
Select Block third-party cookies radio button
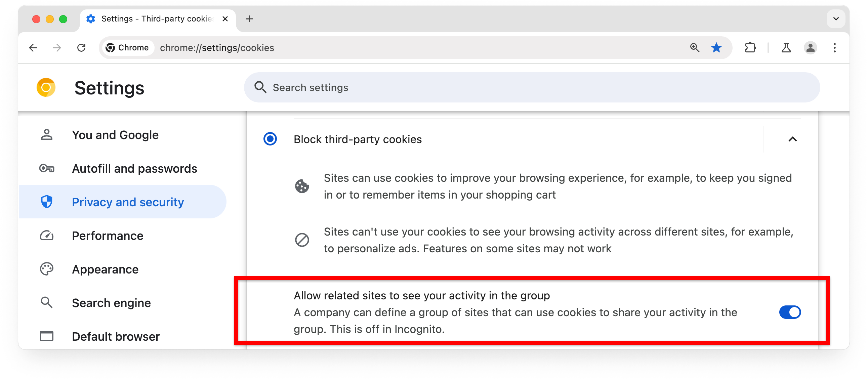click(271, 139)
